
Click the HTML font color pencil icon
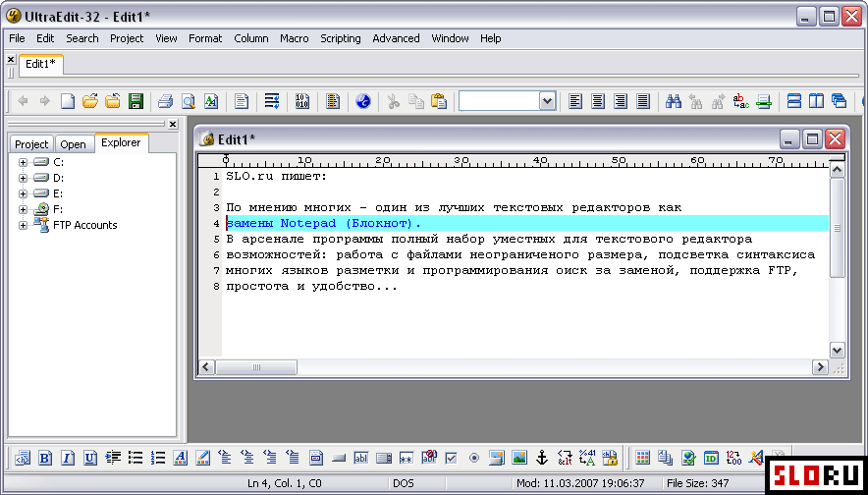(x=203, y=458)
